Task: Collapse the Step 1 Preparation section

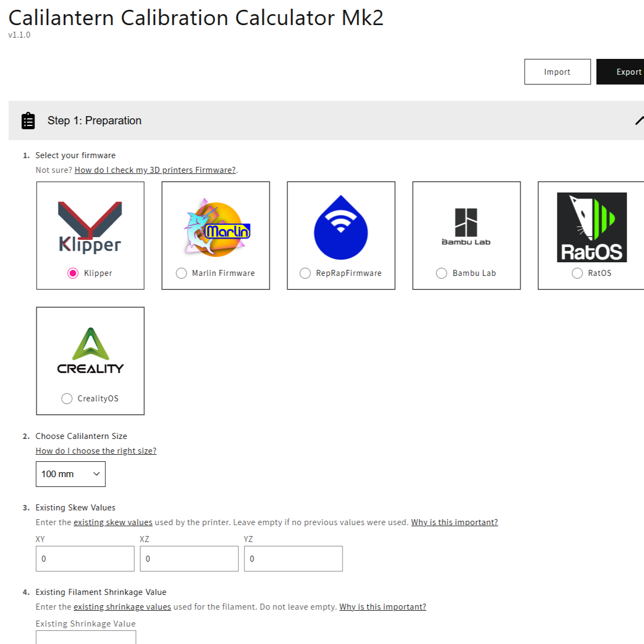Action: 639,121
